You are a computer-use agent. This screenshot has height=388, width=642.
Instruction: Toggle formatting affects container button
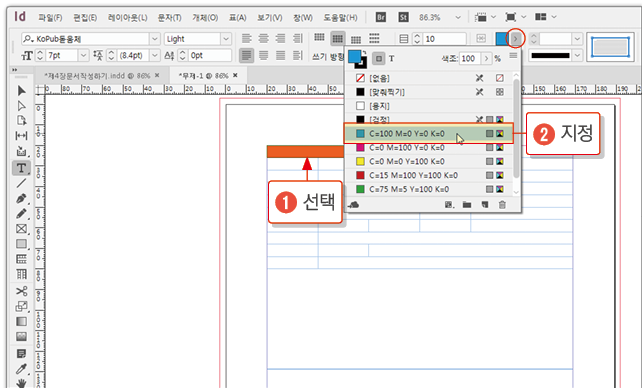379,59
